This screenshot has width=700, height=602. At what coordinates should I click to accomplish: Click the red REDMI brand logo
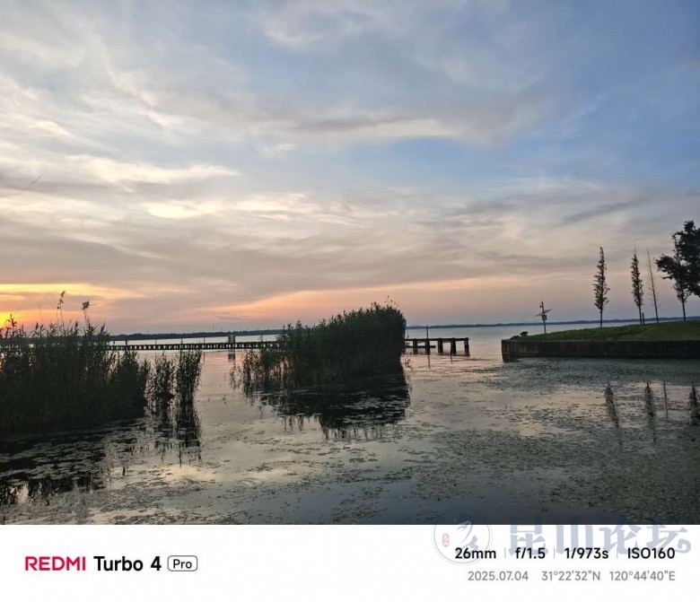[x=55, y=563]
